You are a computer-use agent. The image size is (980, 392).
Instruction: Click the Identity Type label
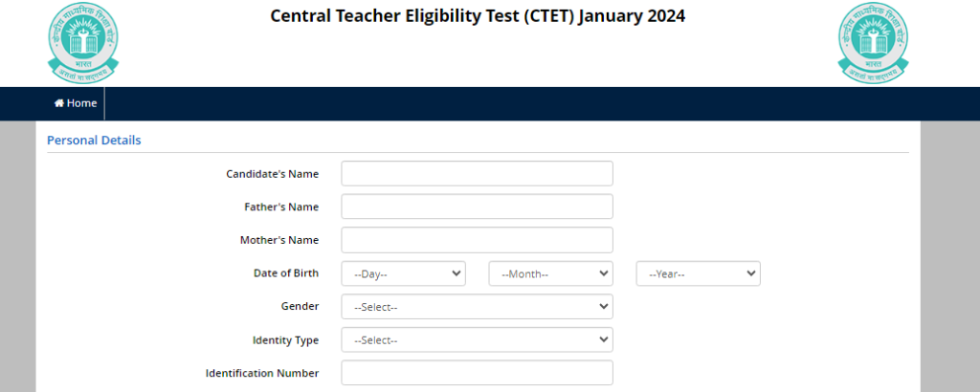pos(285,340)
